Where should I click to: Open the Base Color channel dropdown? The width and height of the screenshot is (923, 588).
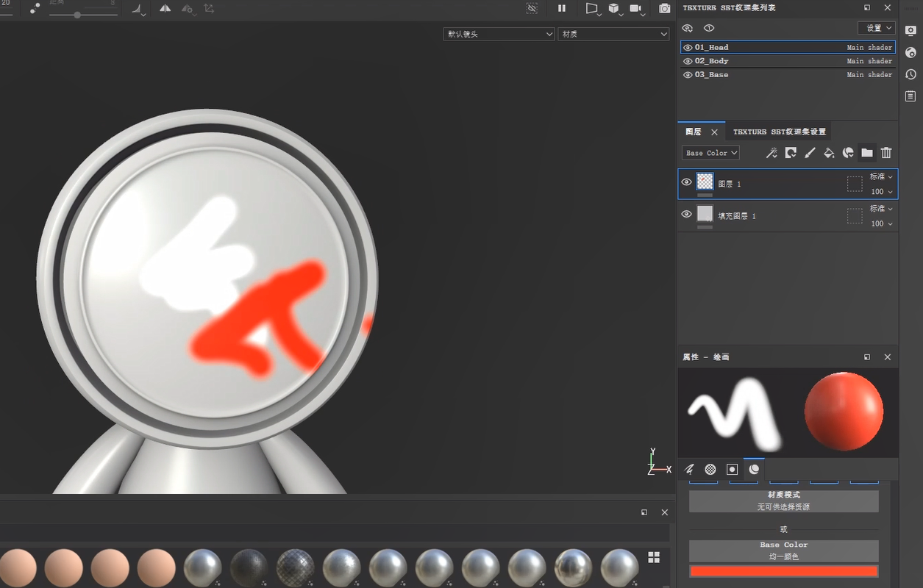click(710, 153)
